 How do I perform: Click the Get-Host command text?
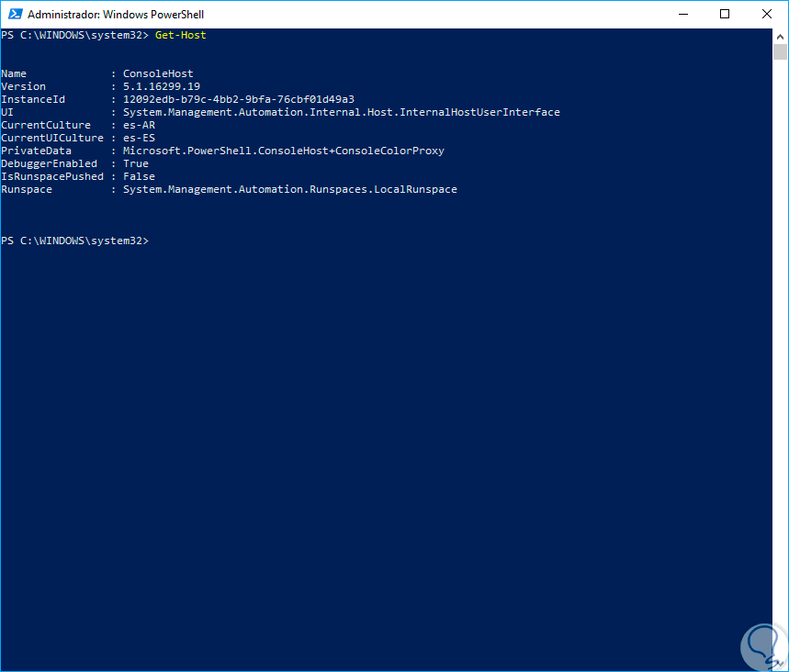point(181,35)
